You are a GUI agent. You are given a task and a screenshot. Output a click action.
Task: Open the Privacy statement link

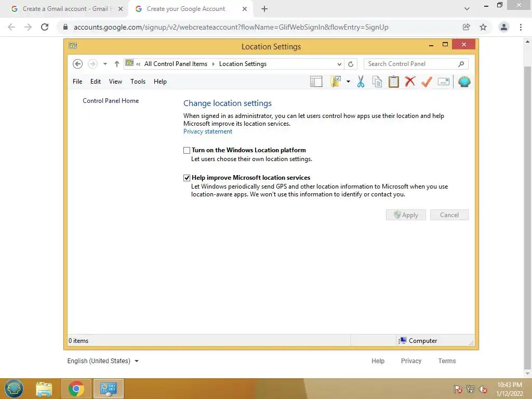(208, 131)
